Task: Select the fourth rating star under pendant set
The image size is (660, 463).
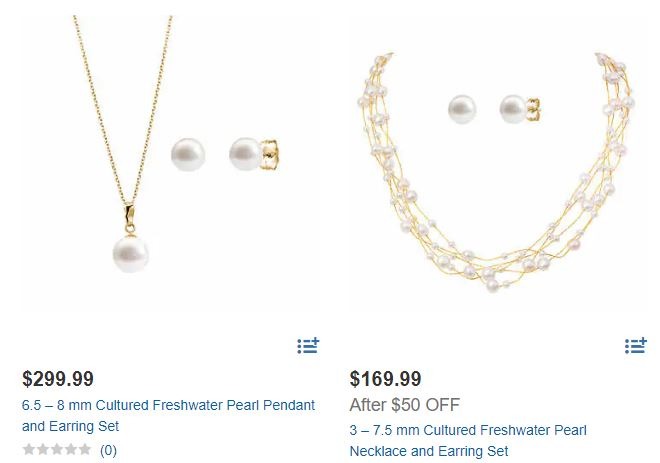Action: point(71,450)
